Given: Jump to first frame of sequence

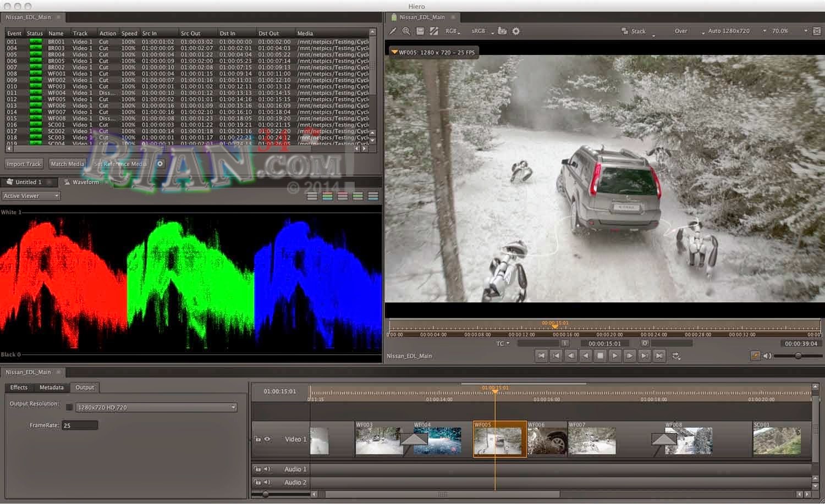Looking at the screenshot, I should pyautogui.click(x=541, y=356).
